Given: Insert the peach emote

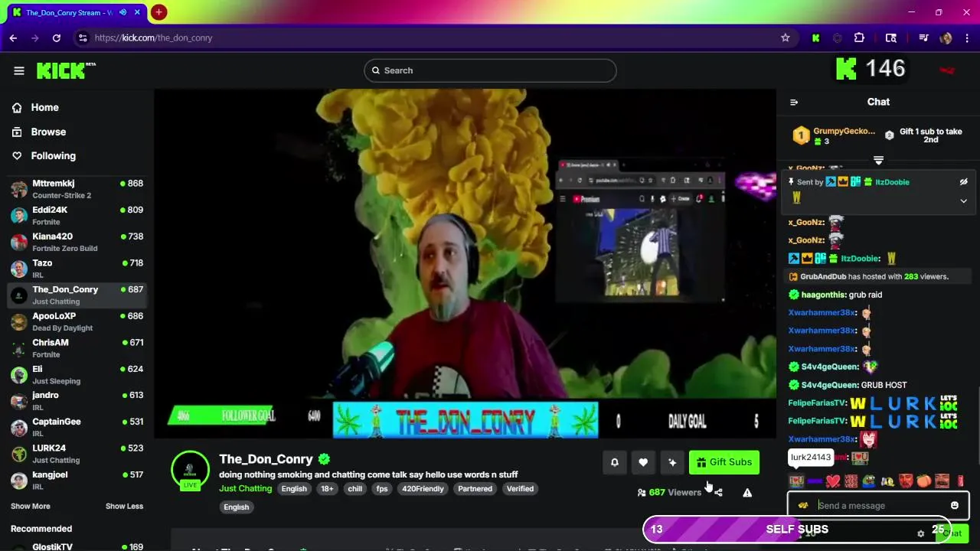Looking at the screenshot, I should [924, 481].
